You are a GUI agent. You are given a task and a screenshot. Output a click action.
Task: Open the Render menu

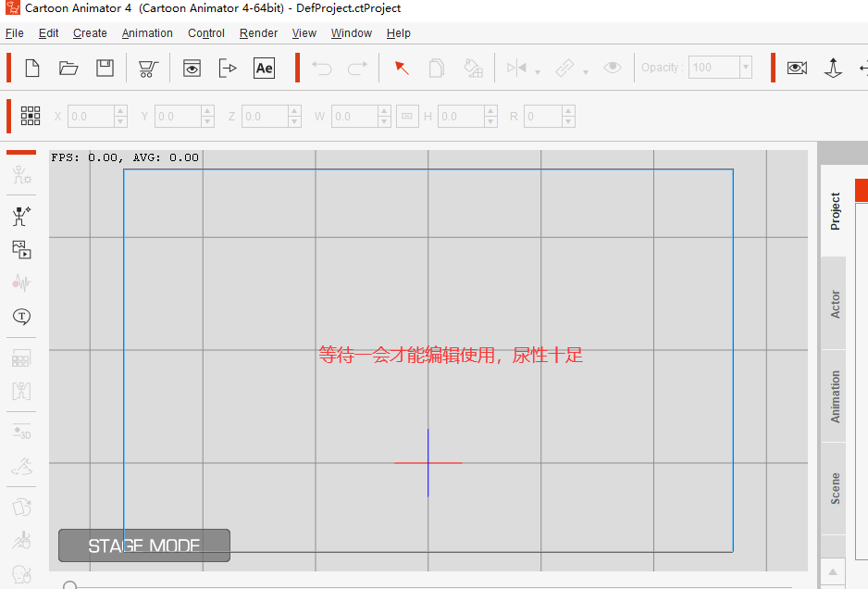(258, 33)
